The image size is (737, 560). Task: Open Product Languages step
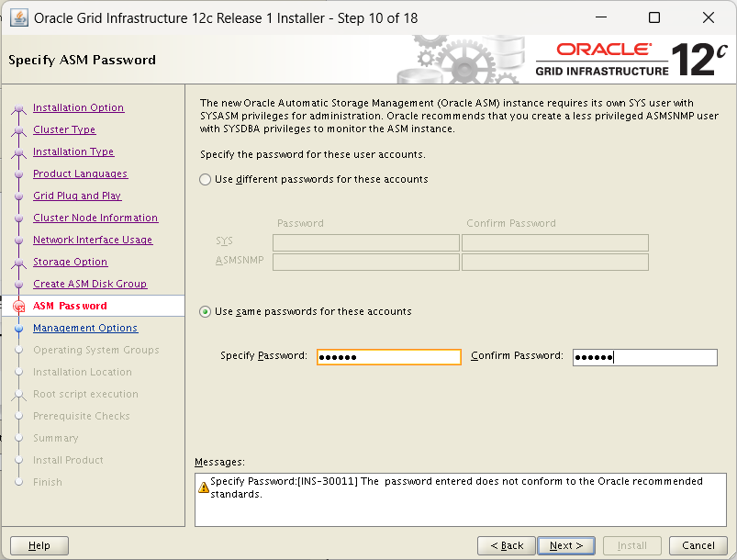point(81,174)
